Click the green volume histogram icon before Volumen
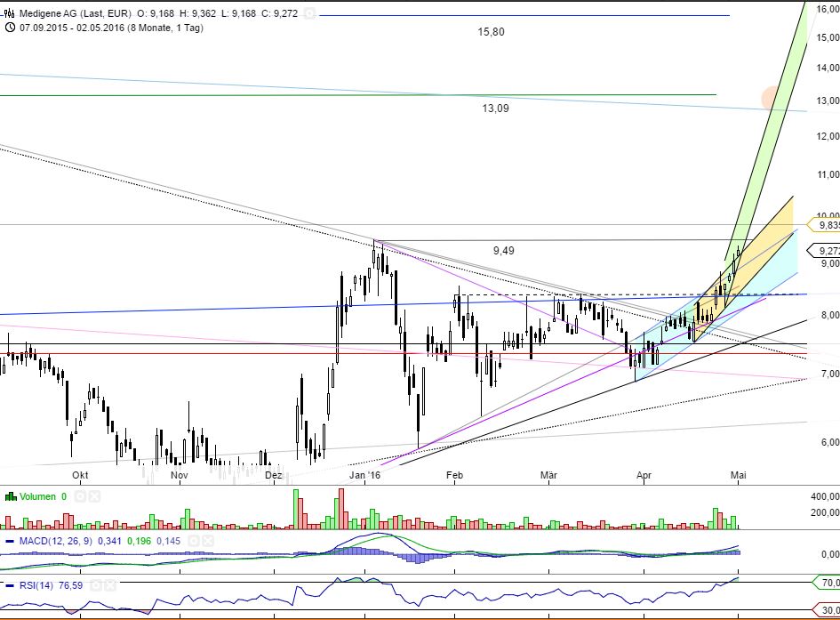The height and width of the screenshot is (620, 840). [x=10, y=496]
